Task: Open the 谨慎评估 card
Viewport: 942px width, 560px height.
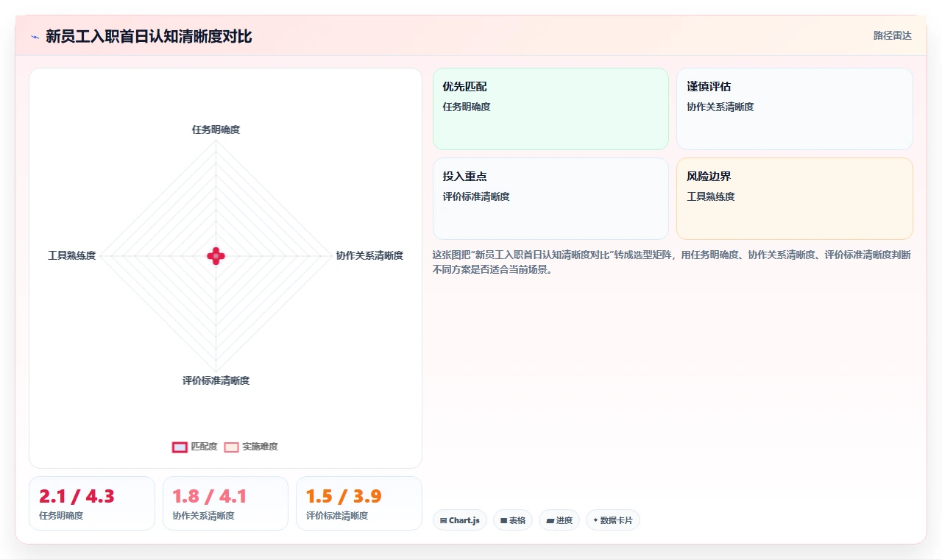Action: (x=795, y=109)
